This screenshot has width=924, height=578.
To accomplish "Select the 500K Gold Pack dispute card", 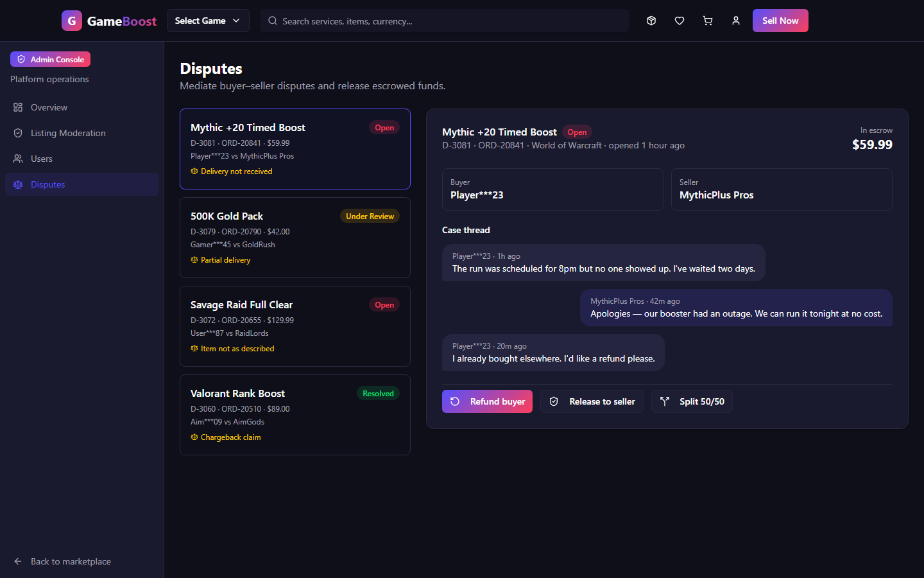I will click(x=295, y=238).
